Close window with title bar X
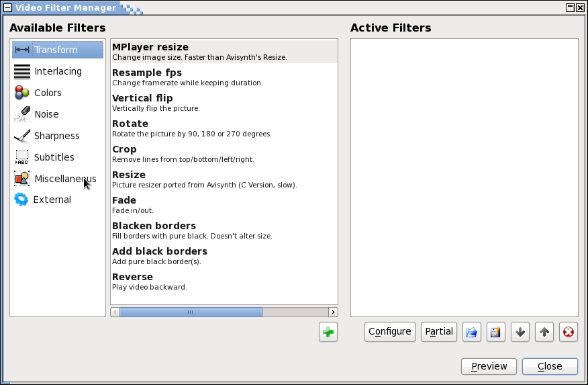The image size is (588, 385). pos(580,7)
